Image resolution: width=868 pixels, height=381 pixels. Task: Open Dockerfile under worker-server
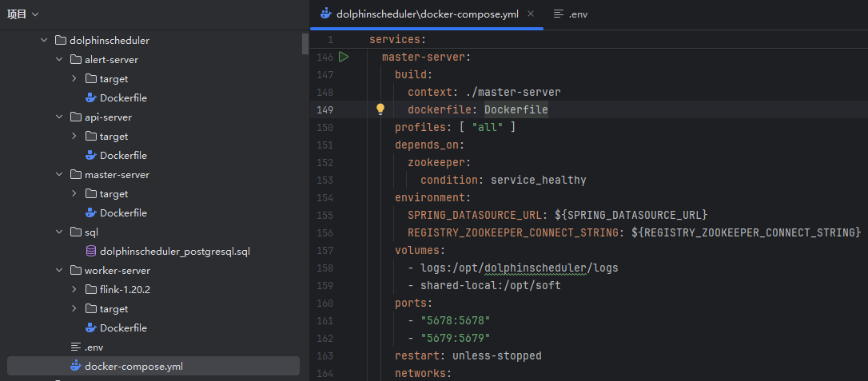123,328
